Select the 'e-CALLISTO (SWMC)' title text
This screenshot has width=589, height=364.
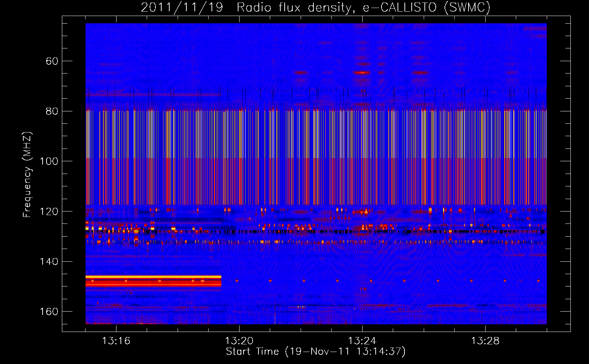(427, 7)
